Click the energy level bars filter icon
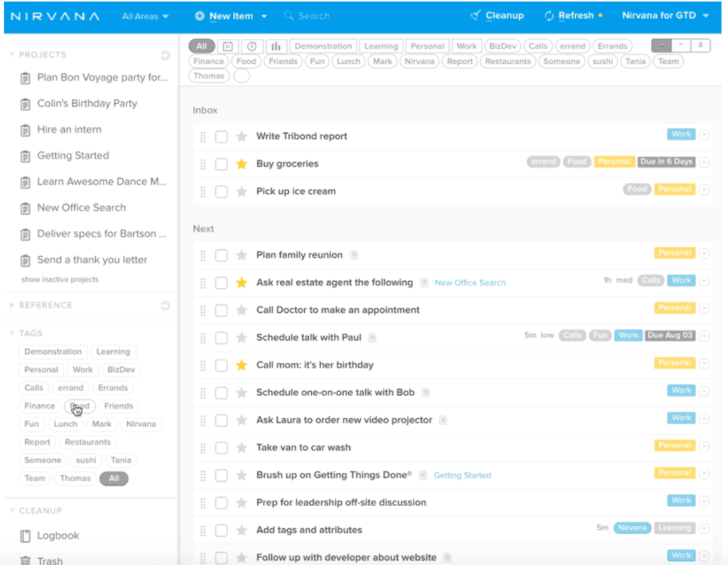The image size is (728, 565). coord(276,46)
